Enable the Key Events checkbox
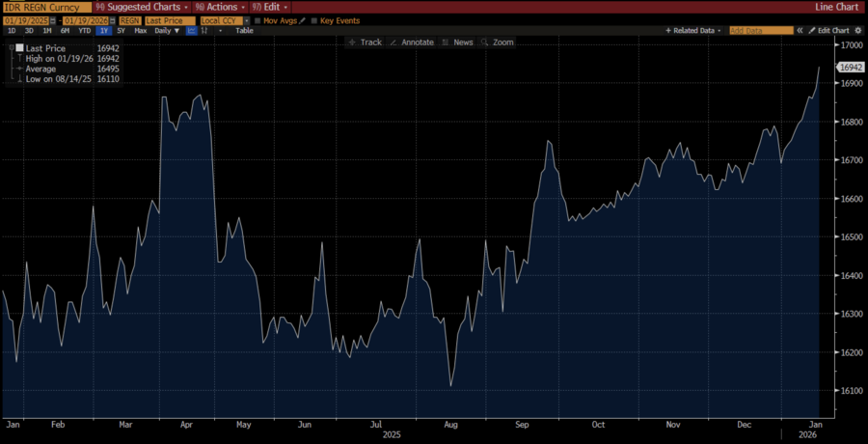This screenshot has height=444, width=868. pos(314,19)
